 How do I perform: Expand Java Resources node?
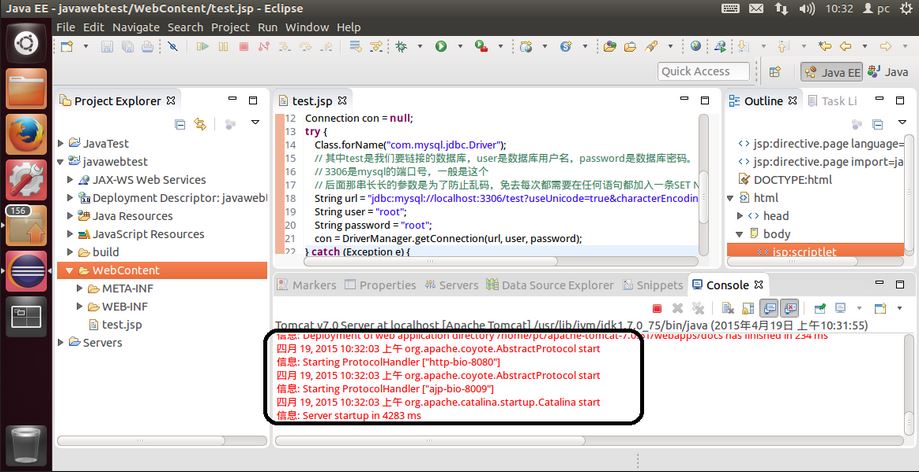[x=70, y=216]
